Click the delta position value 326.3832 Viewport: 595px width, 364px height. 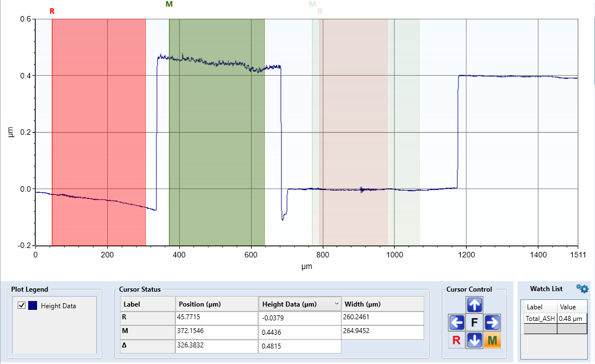pyautogui.click(x=217, y=346)
